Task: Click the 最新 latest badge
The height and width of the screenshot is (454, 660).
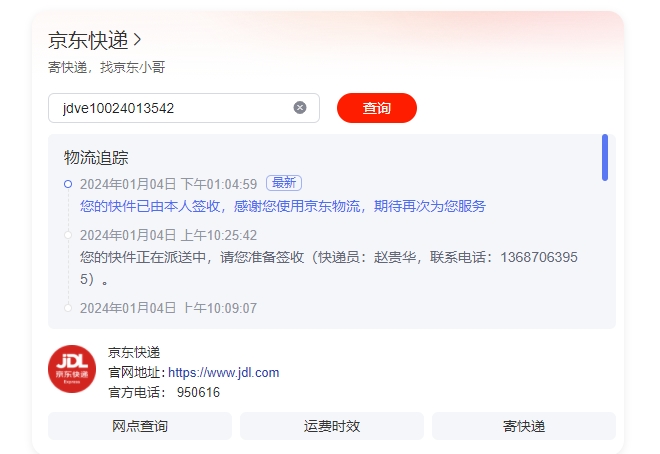Action: click(284, 183)
